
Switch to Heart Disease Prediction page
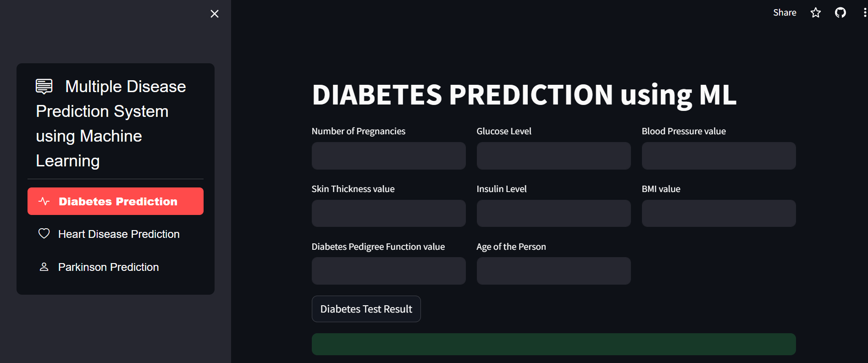click(x=119, y=234)
